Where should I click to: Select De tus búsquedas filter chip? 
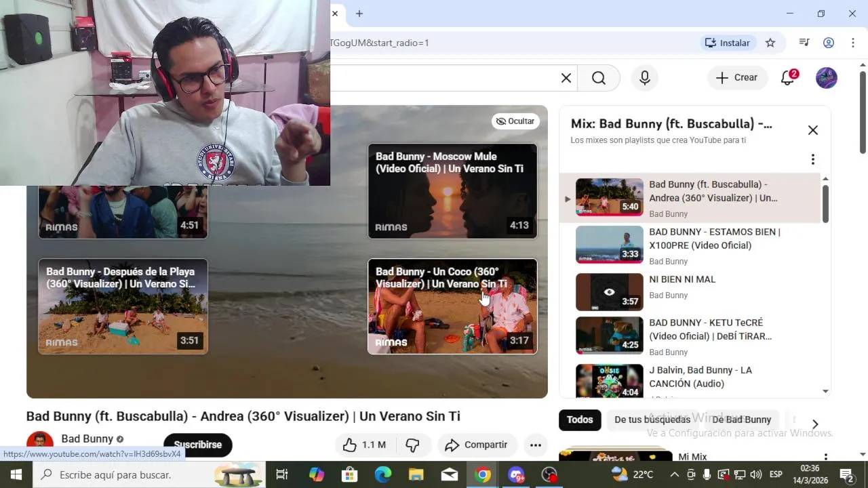(x=652, y=420)
